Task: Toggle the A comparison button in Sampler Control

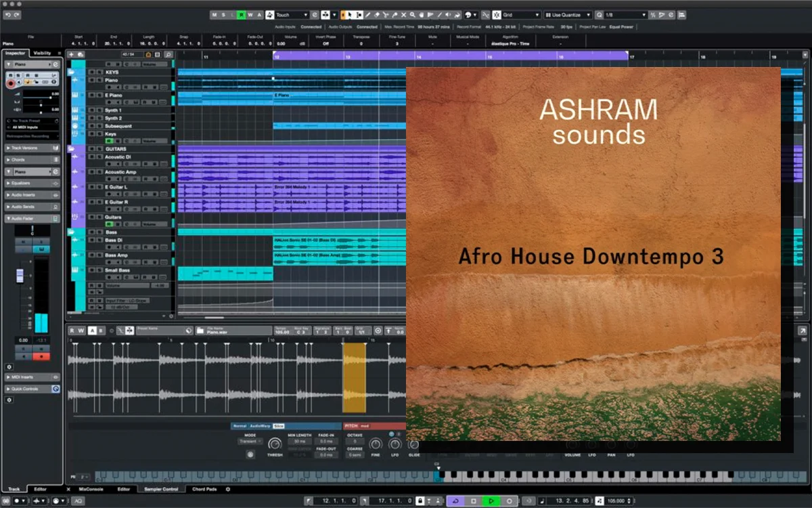Action: pyautogui.click(x=92, y=331)
